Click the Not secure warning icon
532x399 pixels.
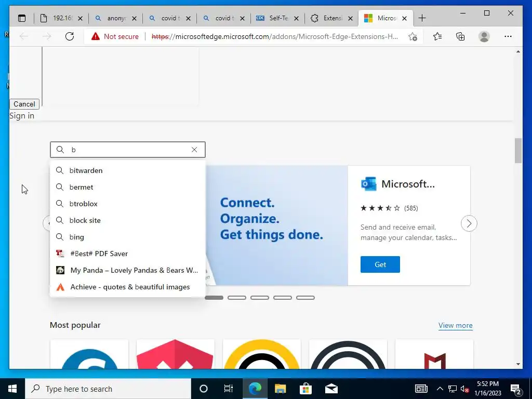click(x=96, y=36)
